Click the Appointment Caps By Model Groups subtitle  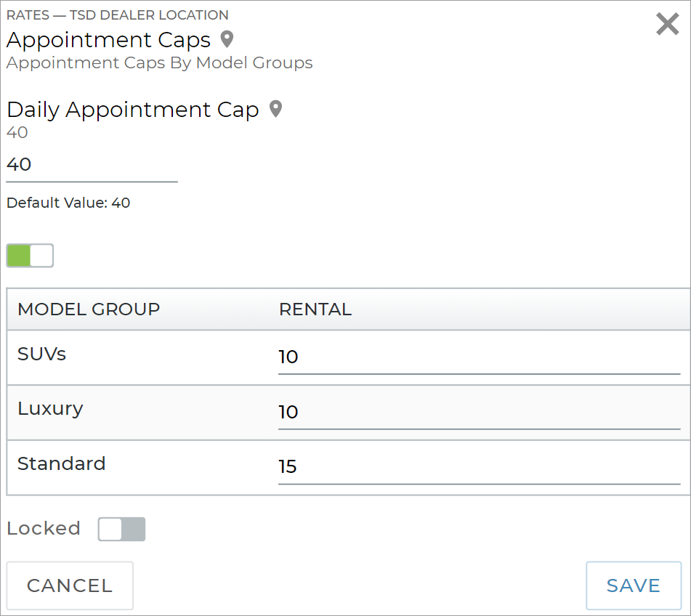tap(159, 63)
